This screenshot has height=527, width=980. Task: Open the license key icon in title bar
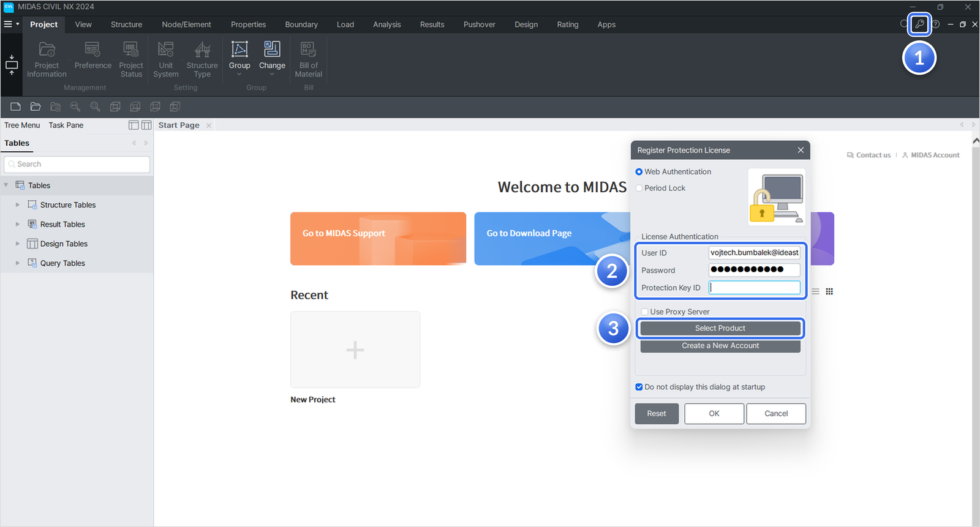click(919, 24)
